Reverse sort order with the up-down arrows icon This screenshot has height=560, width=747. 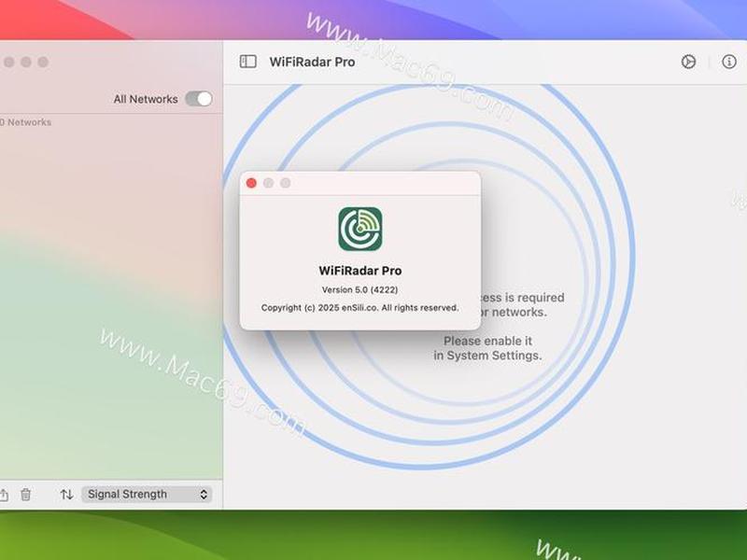[66, 495]
